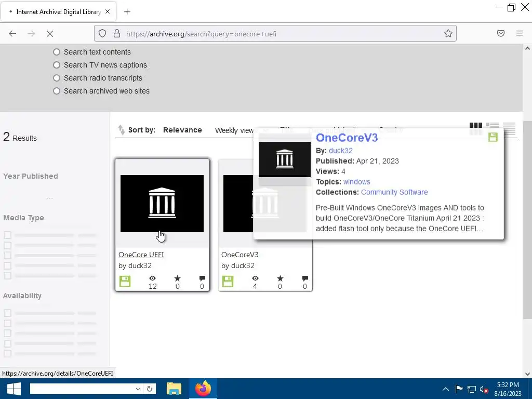Toggle sort direction arrows
The height and width of the screenshot is (399, 532).
point(121,130)
